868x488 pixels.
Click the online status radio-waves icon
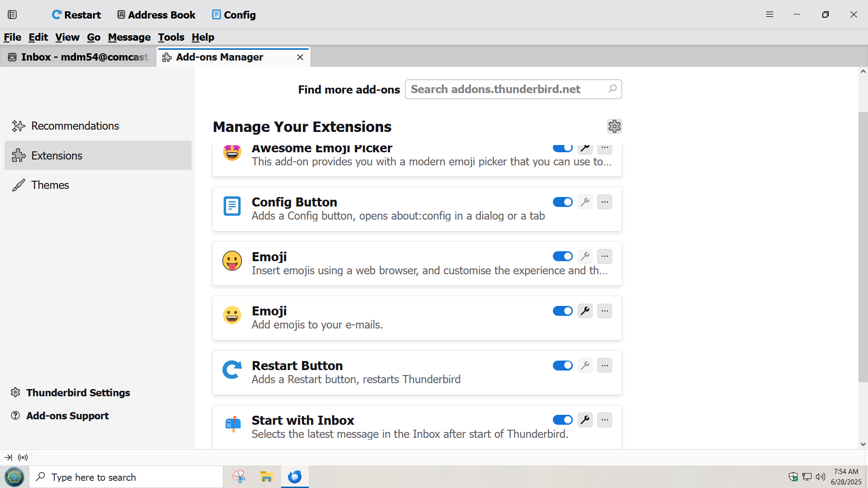pyautogui.click(x=23, y=457)
